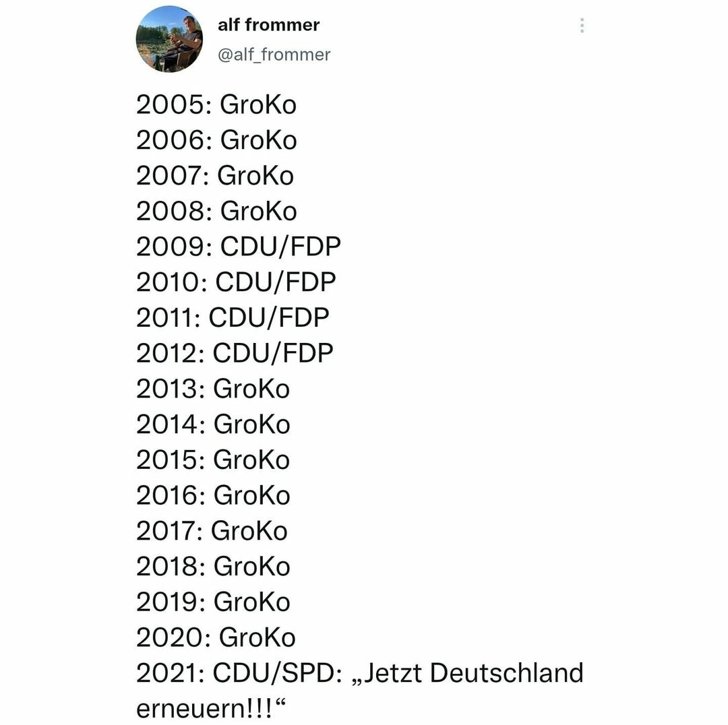Click the "2005: GroKo" line
Viewport: 728px width, 725px height.
tap(216, 105)
